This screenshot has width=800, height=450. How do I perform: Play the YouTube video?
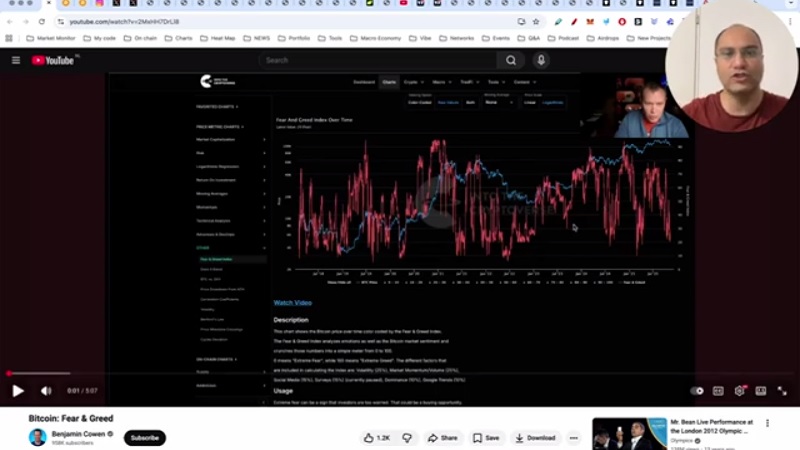point(17,391)
